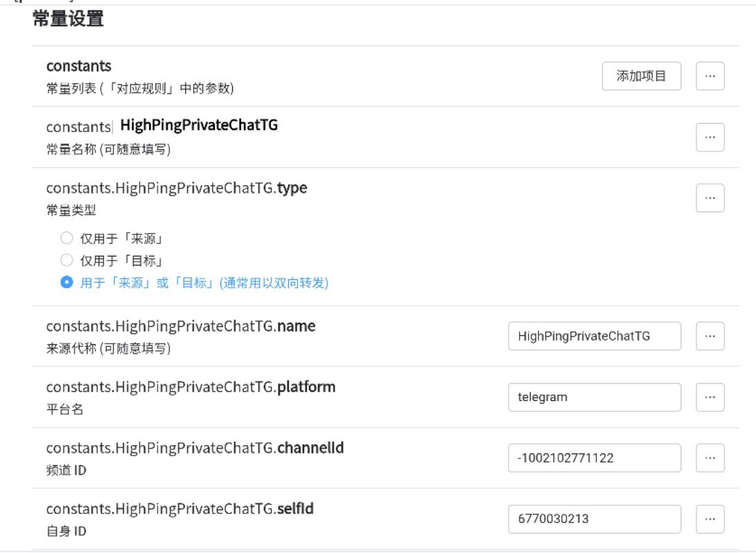756x553 pixels.
Task: Open the more menu for constants list
Action: click(710, 76)
